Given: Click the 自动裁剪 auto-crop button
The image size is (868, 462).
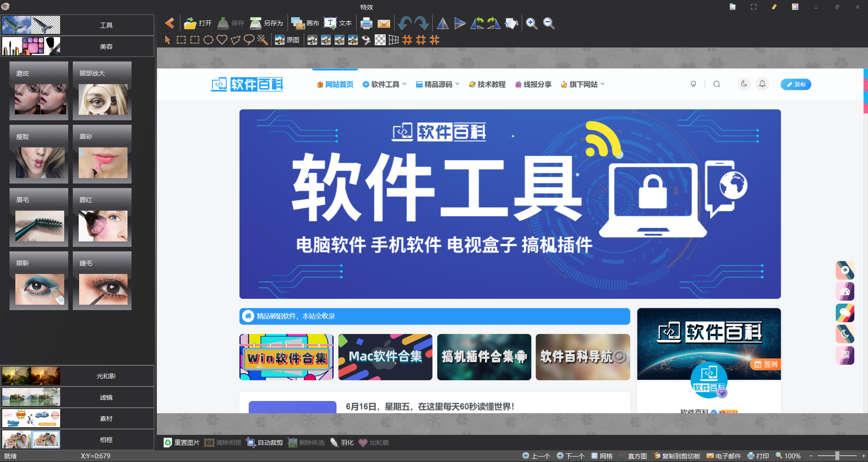Looking at the screenshot, I should coord(264,442).
